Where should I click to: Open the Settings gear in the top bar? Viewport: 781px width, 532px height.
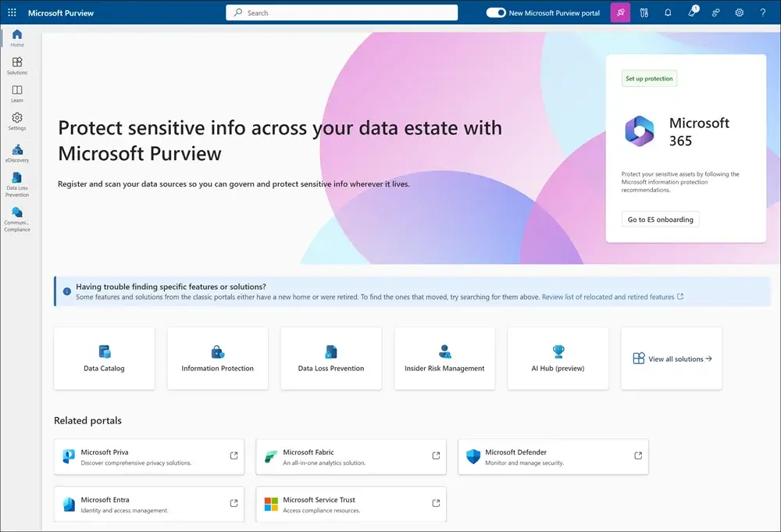739,12
